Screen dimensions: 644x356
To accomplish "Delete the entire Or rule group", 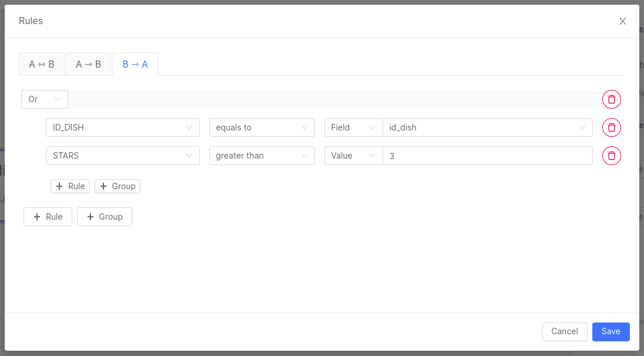I will click(611, 99).
